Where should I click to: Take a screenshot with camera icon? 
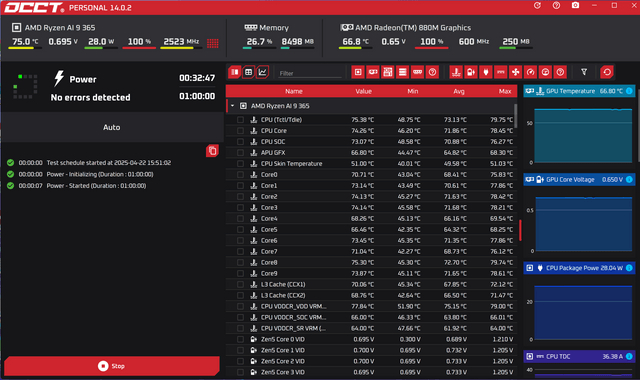[575, 5]
